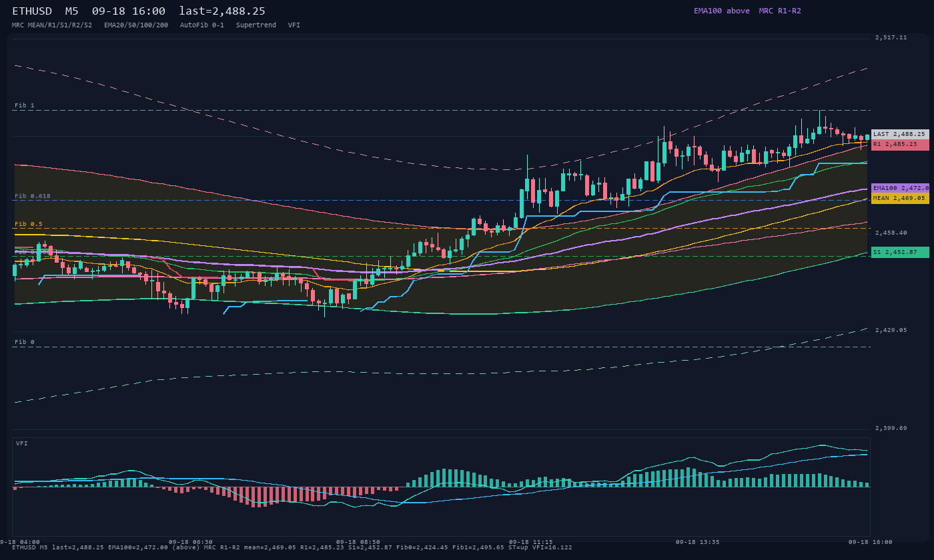Click the 2,517.11 price axis value
934x560 pixels.
(891, 37)
